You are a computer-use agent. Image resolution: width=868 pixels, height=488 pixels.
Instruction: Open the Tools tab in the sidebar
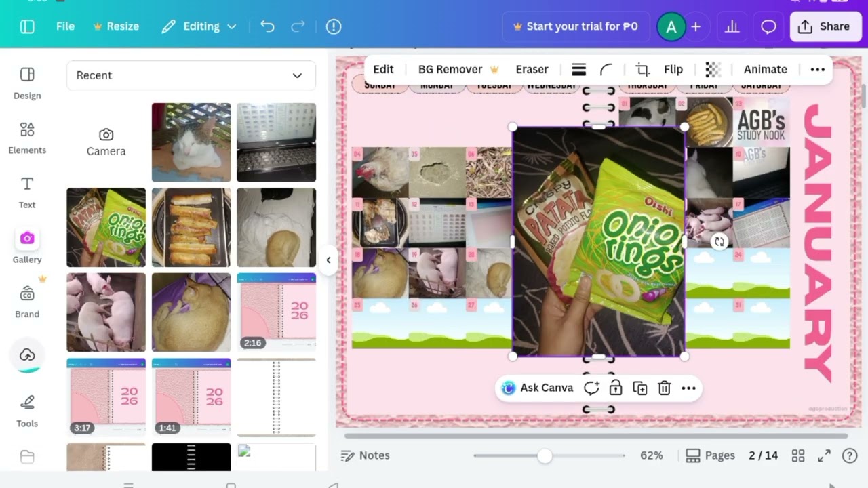pyautogui.click(x=27, y=411)
